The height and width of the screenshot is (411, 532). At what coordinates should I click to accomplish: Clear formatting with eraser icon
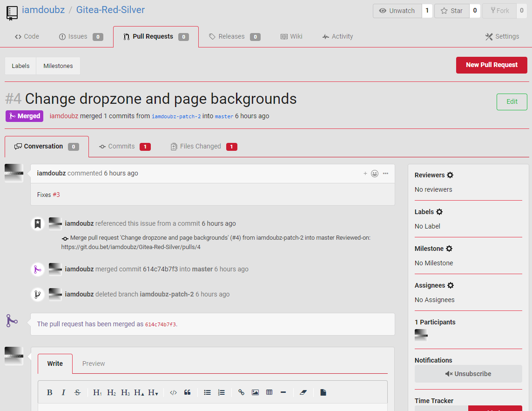(303, 392)
